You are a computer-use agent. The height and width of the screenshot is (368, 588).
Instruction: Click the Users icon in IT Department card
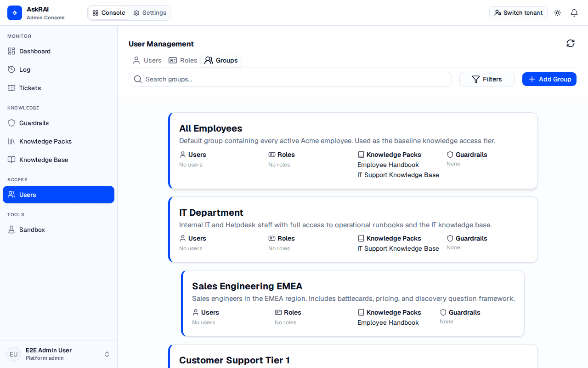pyautogui.click(x=183, y=238)
